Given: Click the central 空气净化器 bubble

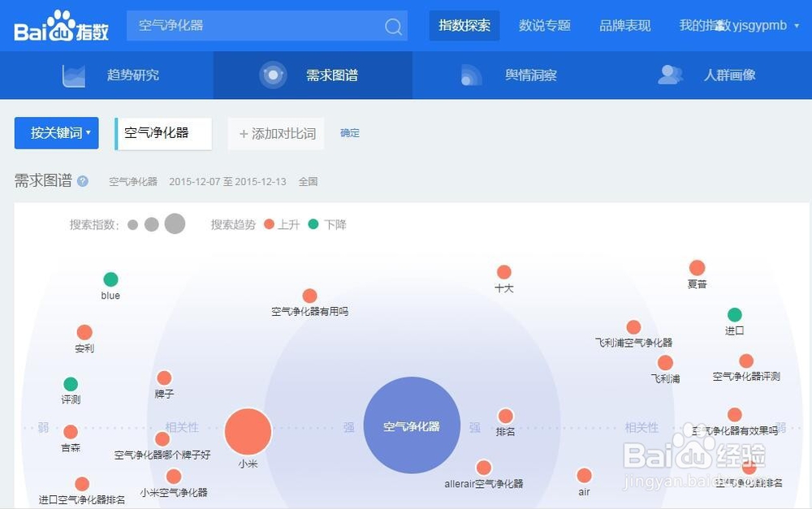Looking at the screenshot, I should pos(412,425).
